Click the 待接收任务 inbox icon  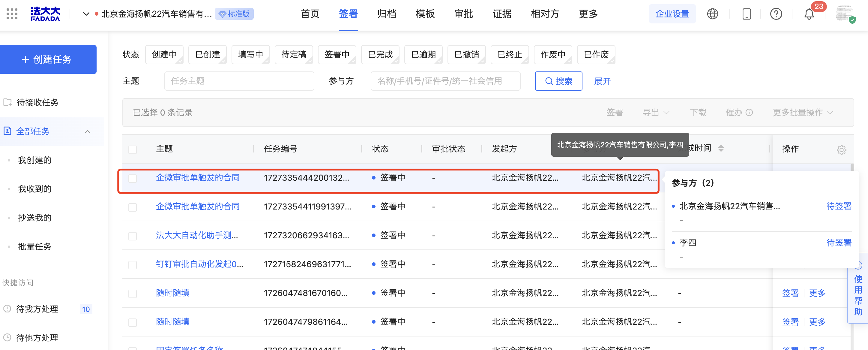(x=7, y=102)
